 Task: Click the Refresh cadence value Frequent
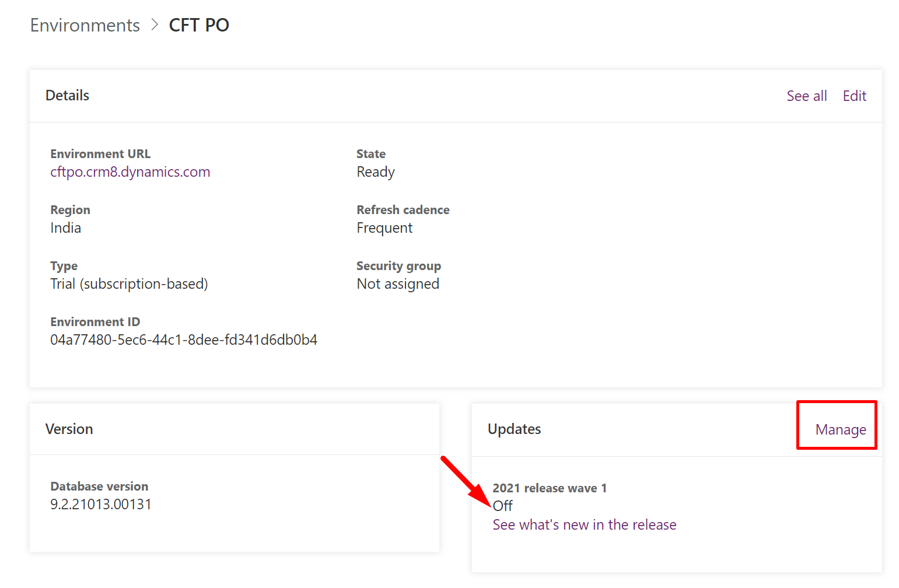click(384, 228)
